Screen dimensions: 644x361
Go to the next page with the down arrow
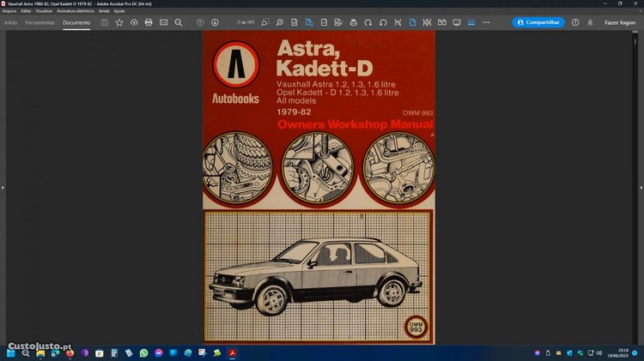(215, 22)
